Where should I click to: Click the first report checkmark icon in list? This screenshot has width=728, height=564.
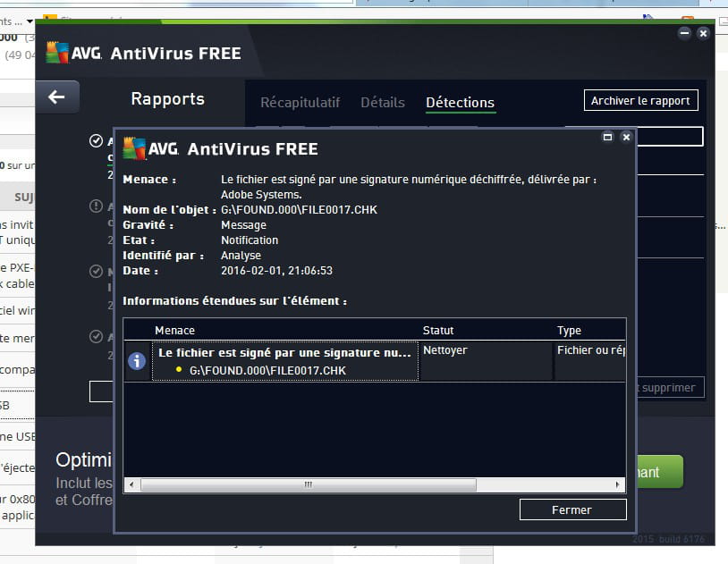click(x=96, y=140)
